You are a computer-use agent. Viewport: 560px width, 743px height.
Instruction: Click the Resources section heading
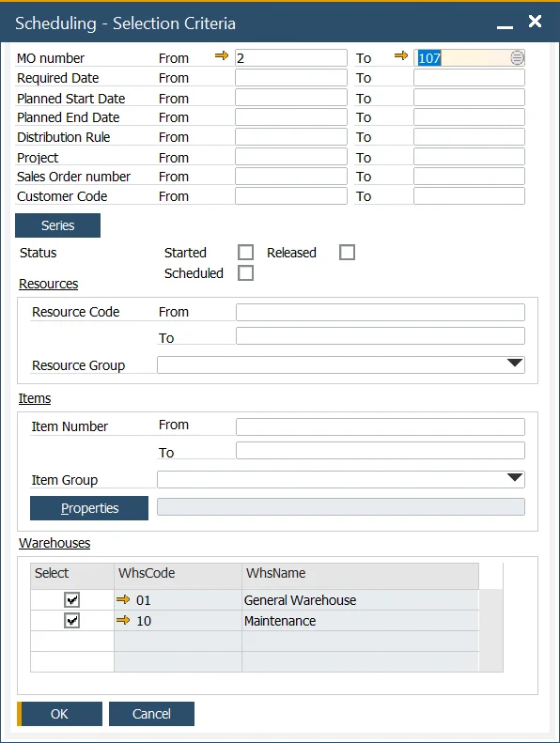(x=48, y=284)
